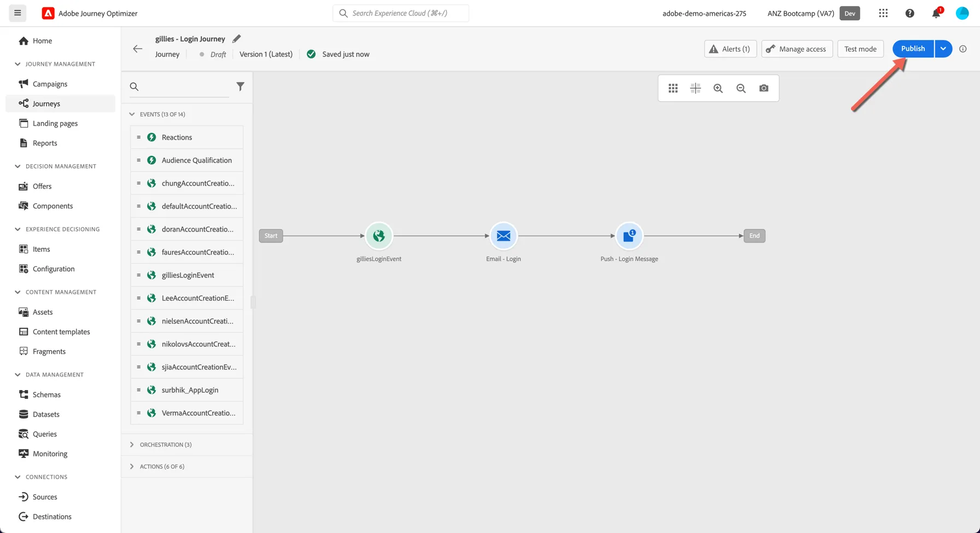The height and width of the screenshot is (533, 980).
Task: Select the Audience Qualification event
Action: coord(186,160)
